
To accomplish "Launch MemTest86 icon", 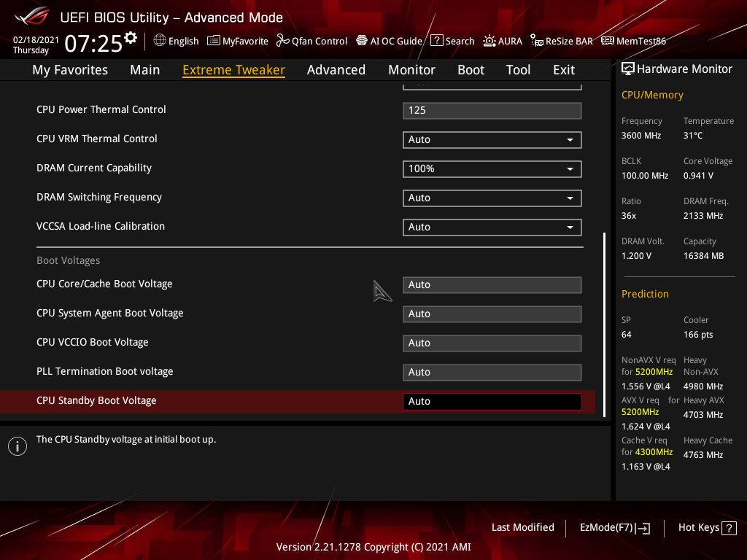I will click(608, 41).
